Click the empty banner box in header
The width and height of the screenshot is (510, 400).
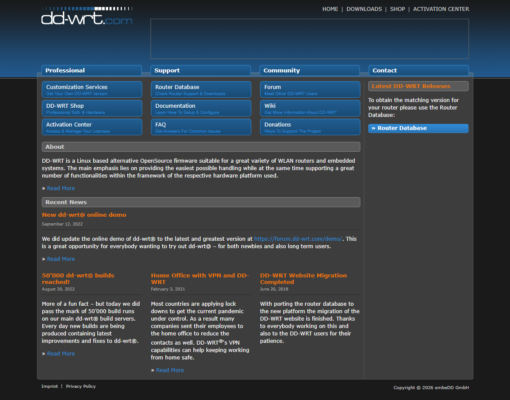tap(309, 39)
